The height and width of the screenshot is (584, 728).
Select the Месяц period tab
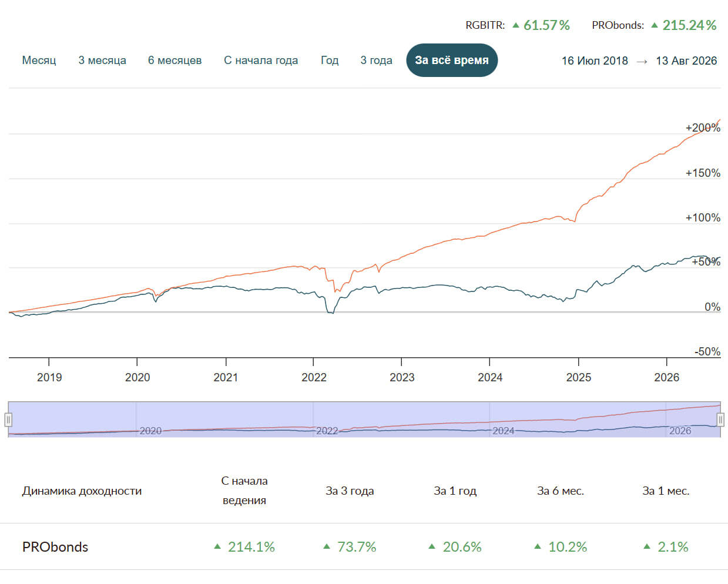click(39, 61)
